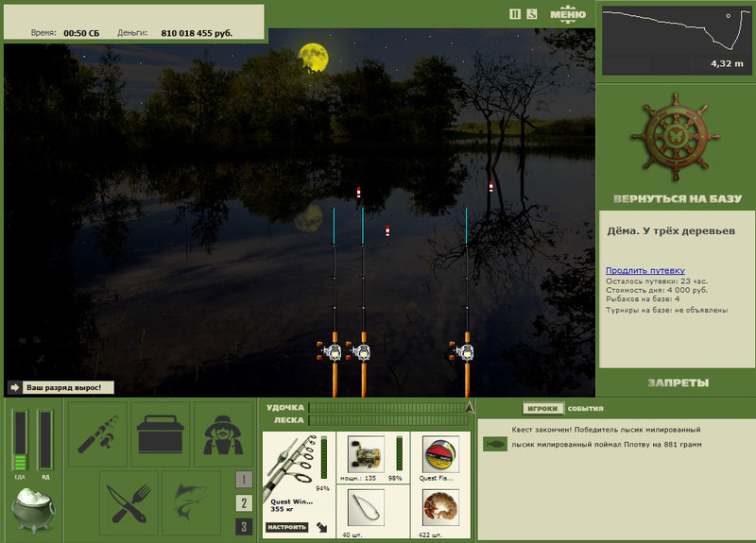Expand the rod setup arrow
This screenshot has height=543, width=756.
[x=322, y=527]
